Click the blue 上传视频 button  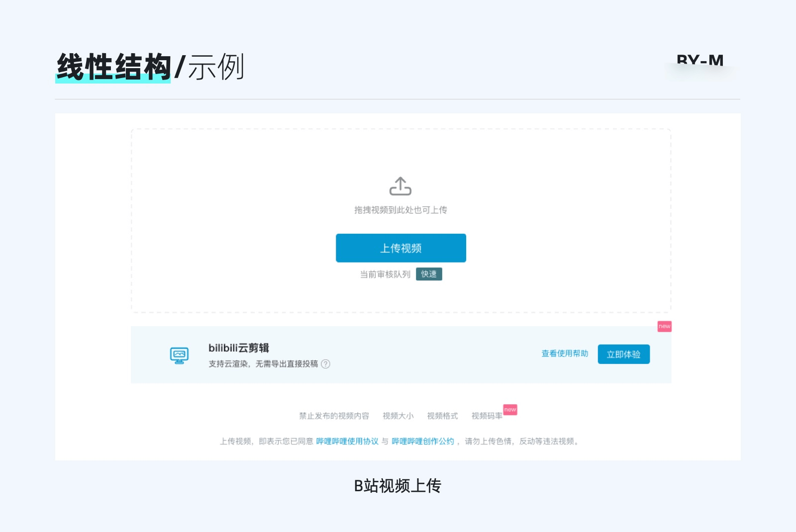pyautogui.click(x=401, y=248)
